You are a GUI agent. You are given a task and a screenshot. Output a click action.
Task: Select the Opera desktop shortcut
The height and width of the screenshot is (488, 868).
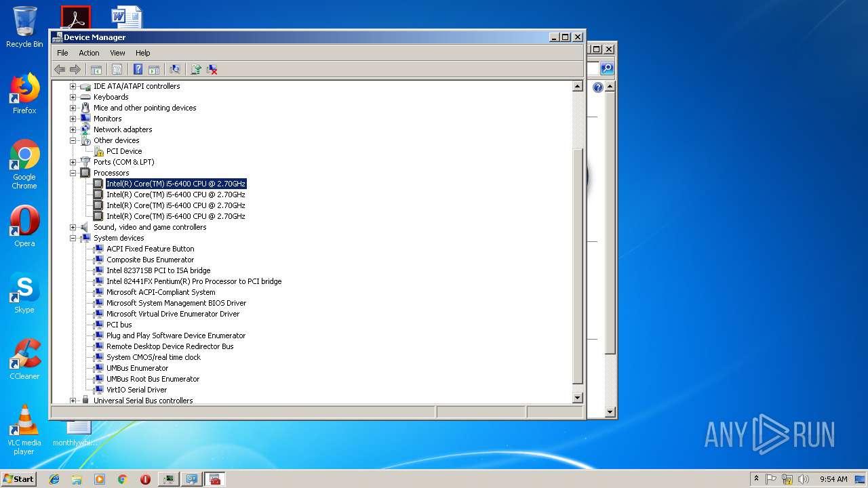coord(24,226)
